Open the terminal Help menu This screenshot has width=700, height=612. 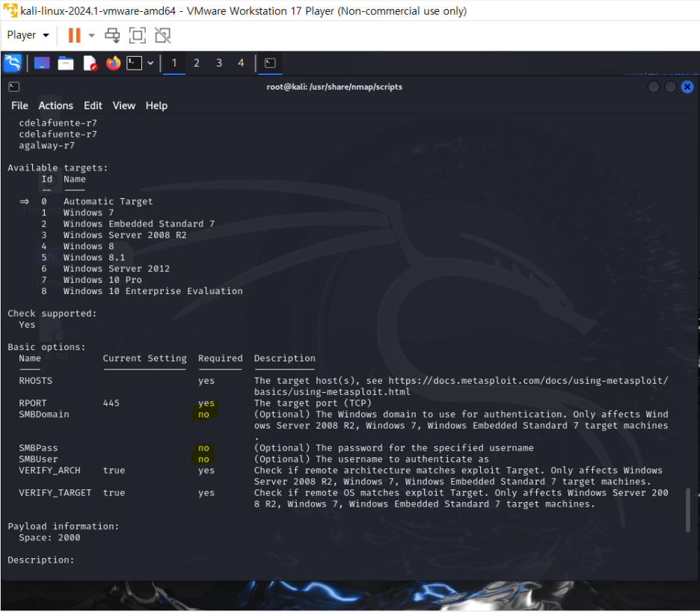pyautogui.click(x=156, y=105)
